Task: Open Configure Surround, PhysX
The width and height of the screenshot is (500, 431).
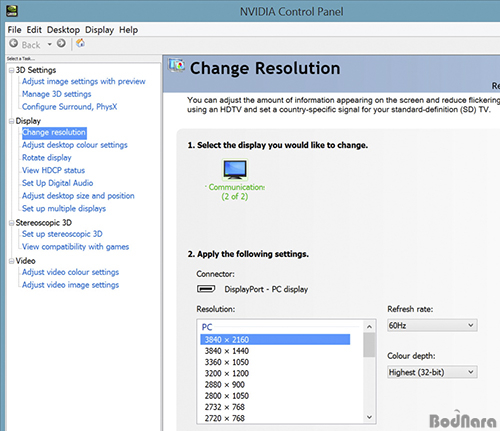Action: pos(70,107)
